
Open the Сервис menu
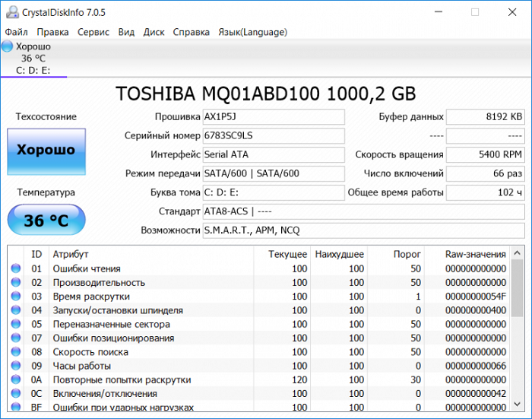(93, 32)
